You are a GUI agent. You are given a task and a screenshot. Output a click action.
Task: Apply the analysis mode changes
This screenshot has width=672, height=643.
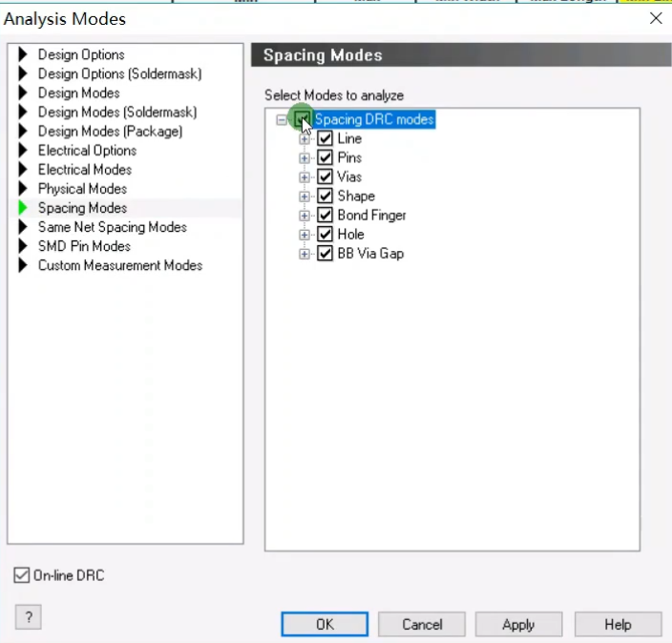(x=518, y=624)
